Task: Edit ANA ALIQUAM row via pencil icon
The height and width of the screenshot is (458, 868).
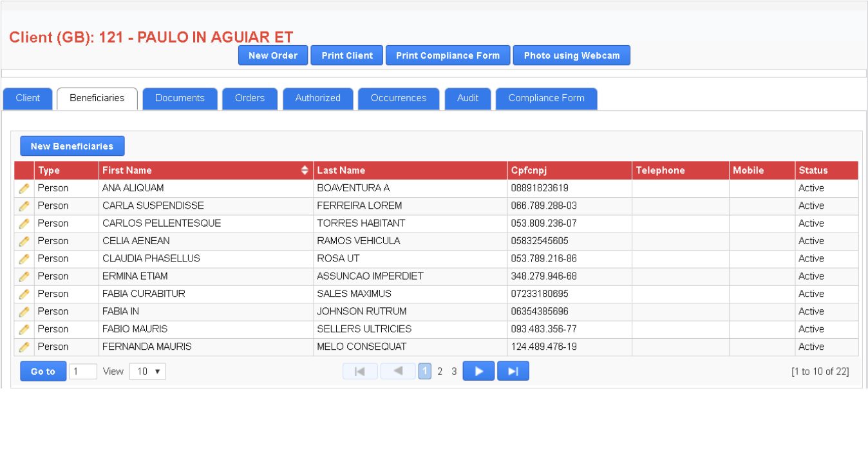Action: click(24, 188)
